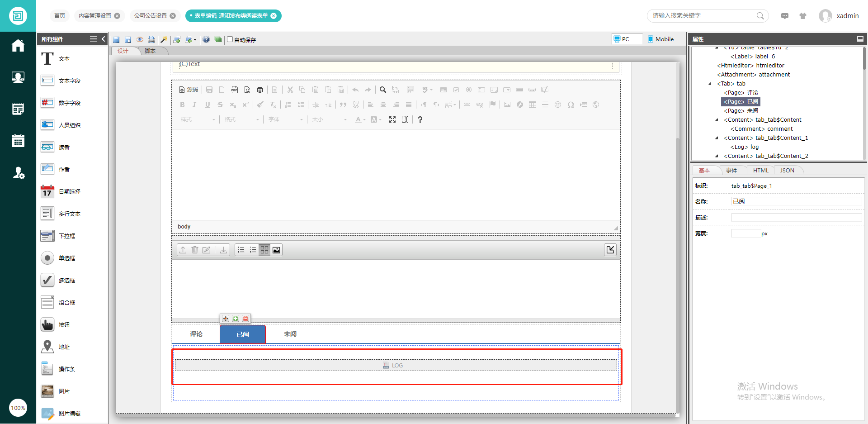
Task: Open the xadmin user menu
Action: pos(839,16)
